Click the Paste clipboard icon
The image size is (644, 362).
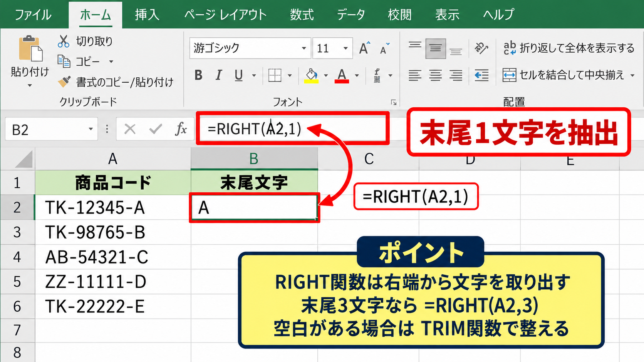[31, 48]
